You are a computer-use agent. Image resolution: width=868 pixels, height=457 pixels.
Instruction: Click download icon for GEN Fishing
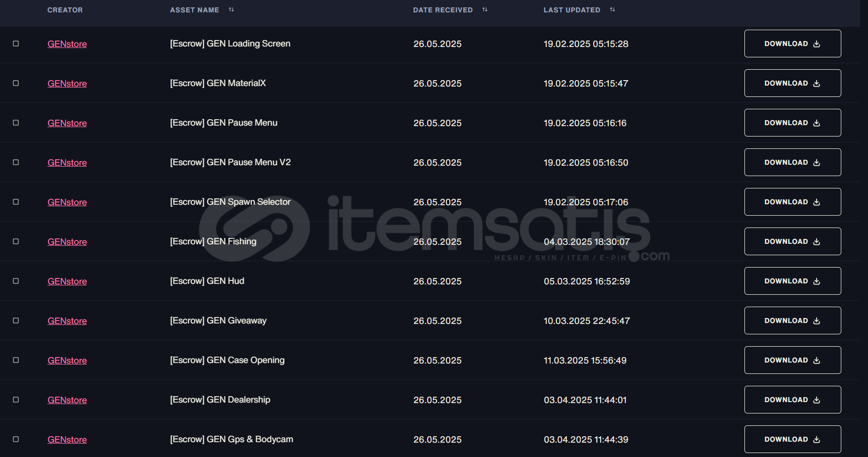tap(817, 242)
